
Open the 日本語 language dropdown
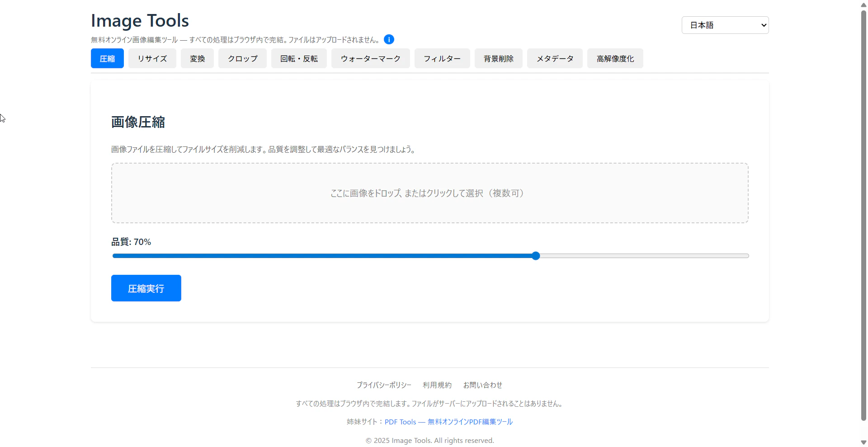pyautogui.click(x=725, y=25)
